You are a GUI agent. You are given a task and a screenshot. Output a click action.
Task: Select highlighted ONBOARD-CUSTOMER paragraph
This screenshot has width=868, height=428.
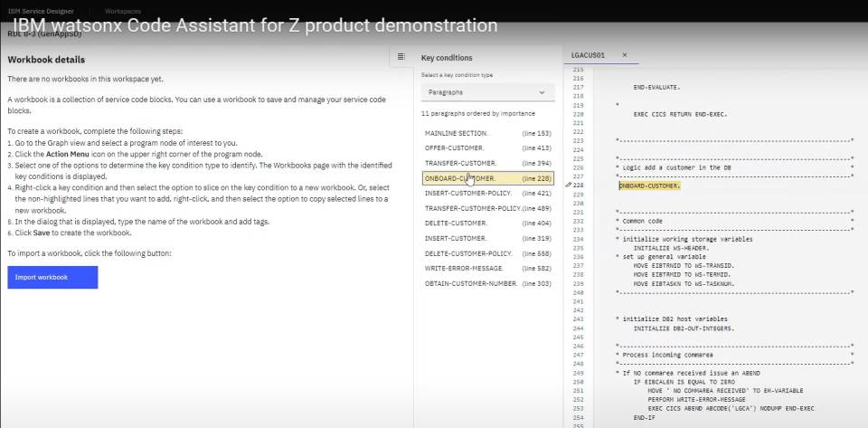(x=487, y=178)
